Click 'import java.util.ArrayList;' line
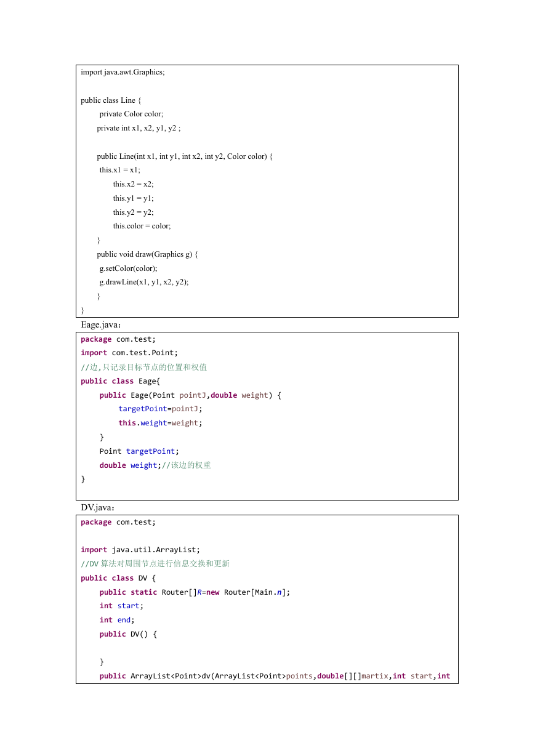This screenshot has width=535, height=756. [x=140, y=550]
